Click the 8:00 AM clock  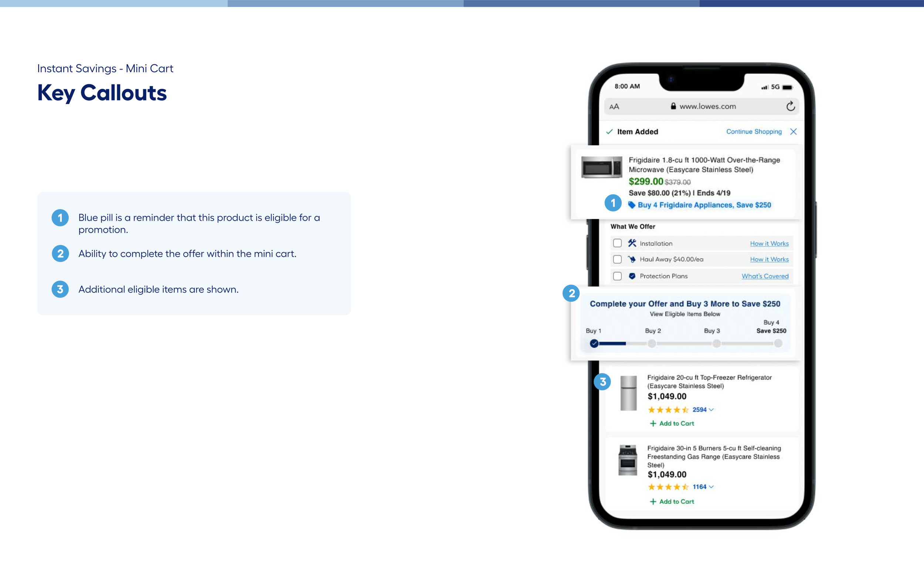627,87
